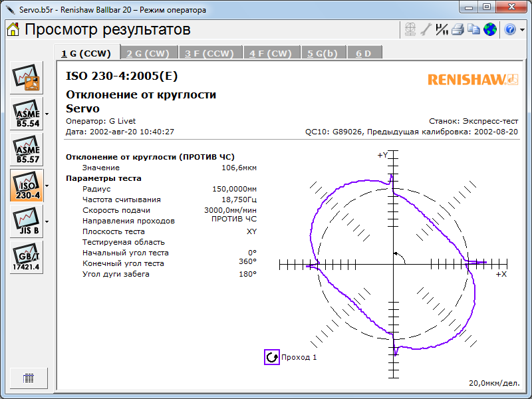Click the Просмотр результатов title
The width and height of the screenshot is (532, 399).
108,29
